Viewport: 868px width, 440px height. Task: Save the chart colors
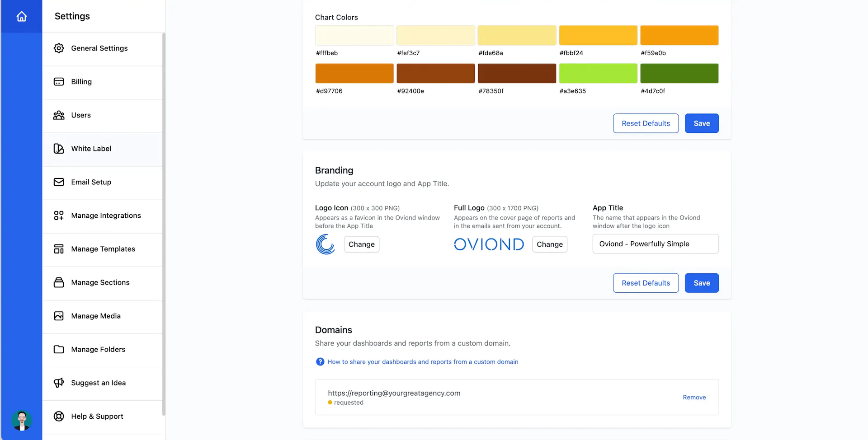click(702, 123)
